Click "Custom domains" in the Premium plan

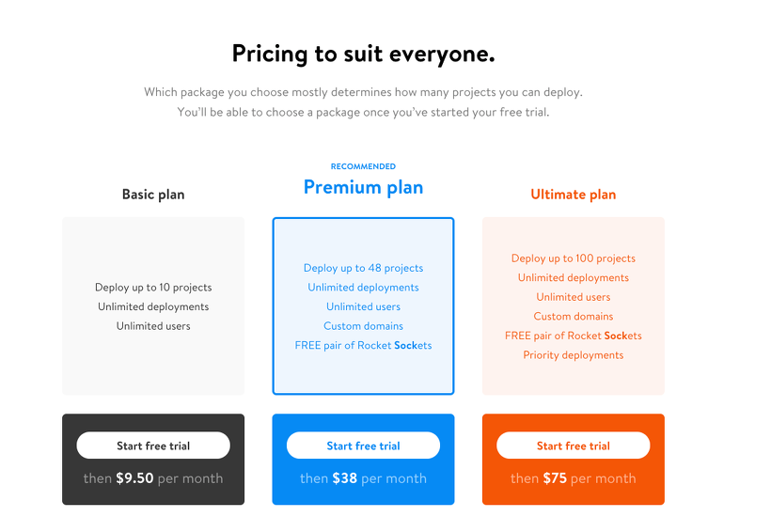363,326
